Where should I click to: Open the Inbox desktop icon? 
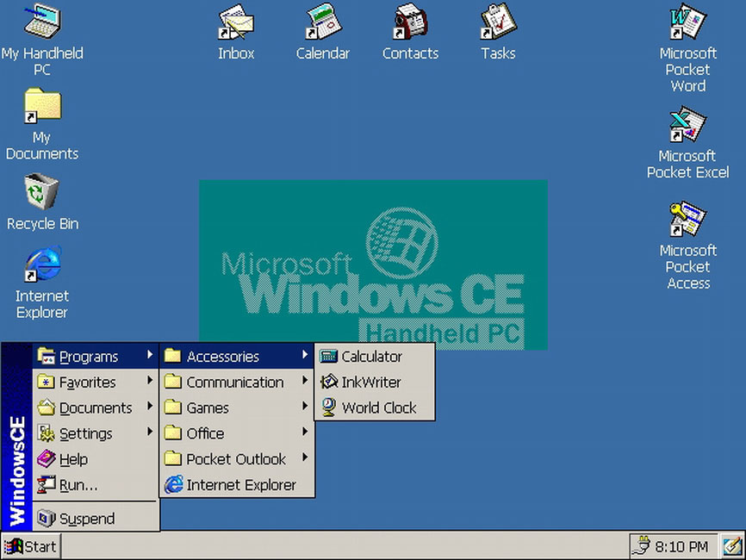coord(235,24)
